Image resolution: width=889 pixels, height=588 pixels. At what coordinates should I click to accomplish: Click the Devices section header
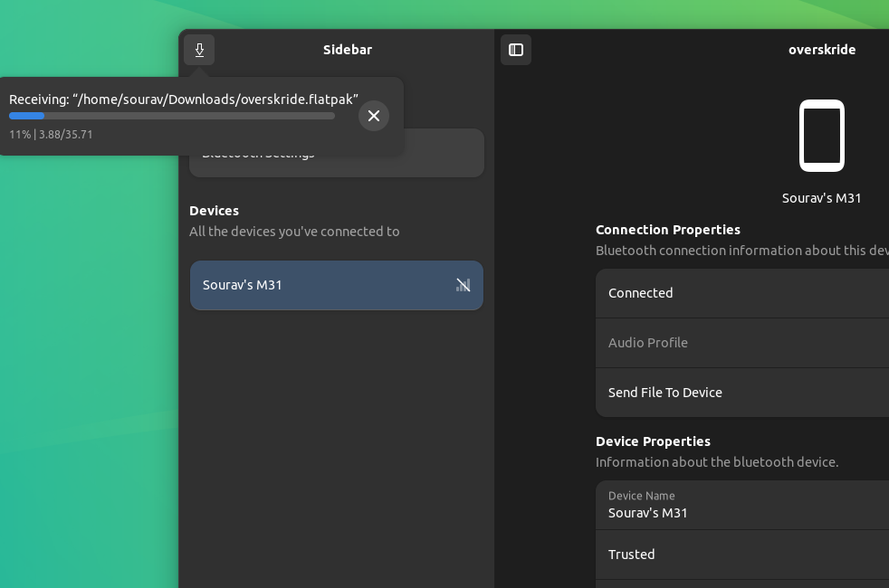(x=214, y=211)
